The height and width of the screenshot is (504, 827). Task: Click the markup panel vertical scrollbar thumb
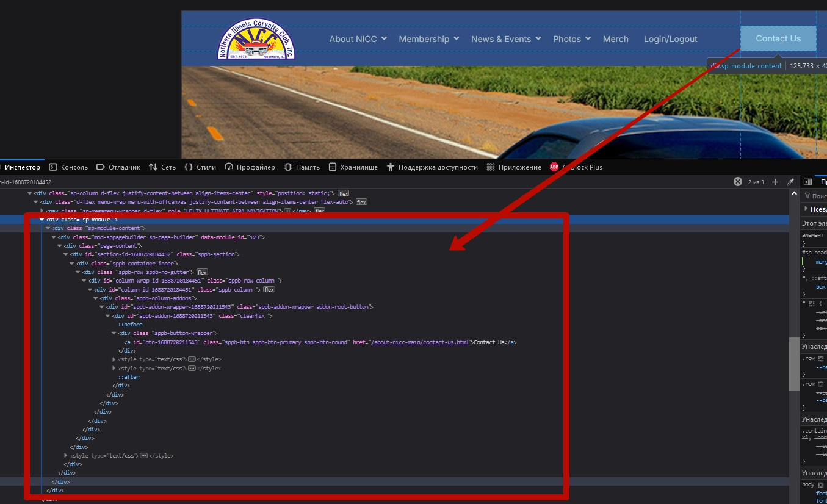pos(794,364)
